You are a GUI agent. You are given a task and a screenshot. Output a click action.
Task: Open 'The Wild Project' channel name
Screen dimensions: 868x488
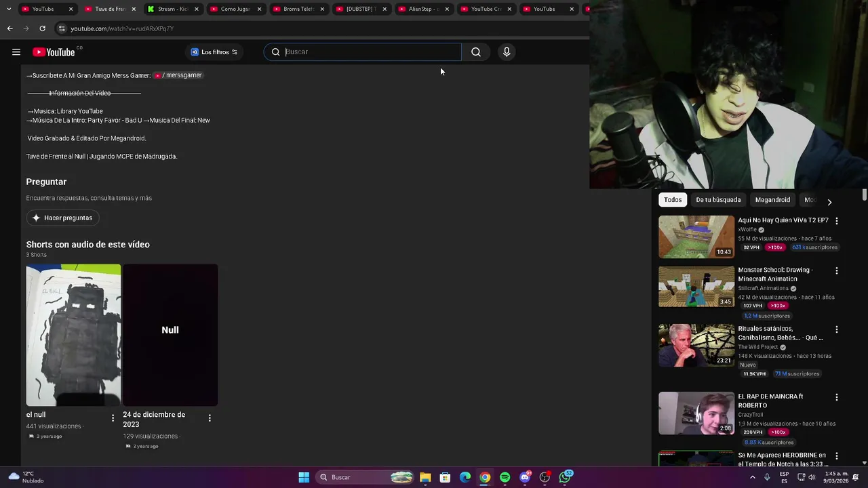[x=758, y=347]
